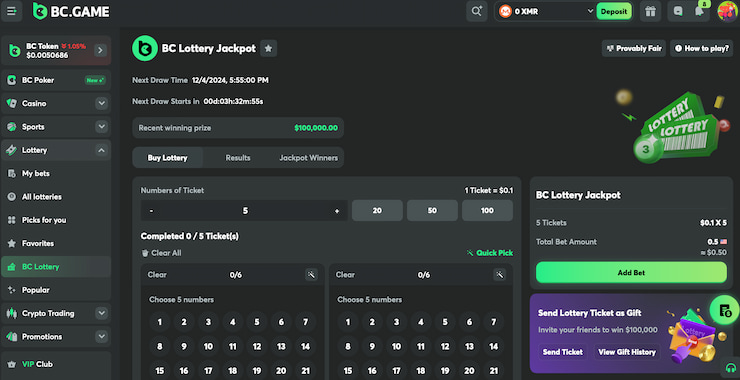
Task: Click Clear on the first ticket
Action: tap(157, 275)
